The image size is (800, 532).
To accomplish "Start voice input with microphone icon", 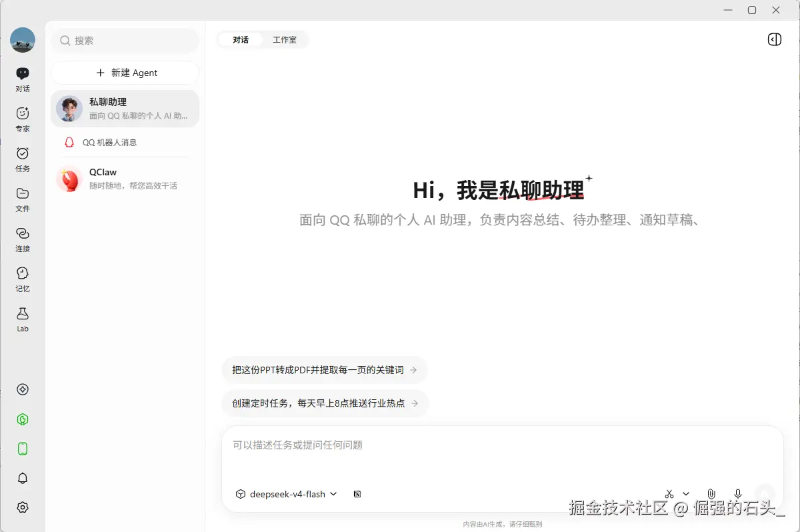I will coord(738,494).
